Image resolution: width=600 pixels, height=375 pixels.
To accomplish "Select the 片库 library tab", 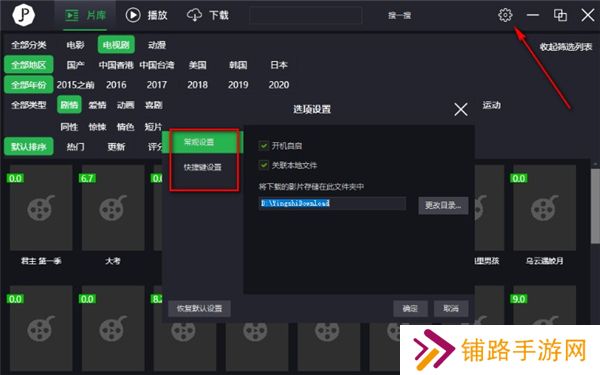I will (x=85, y=15).
